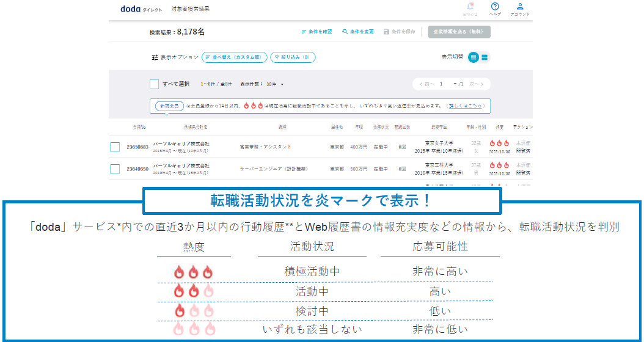The height and width of the screenshot is (342, 644).
Task: Select checkbox for member 23650883
Action: coord(115,147)
